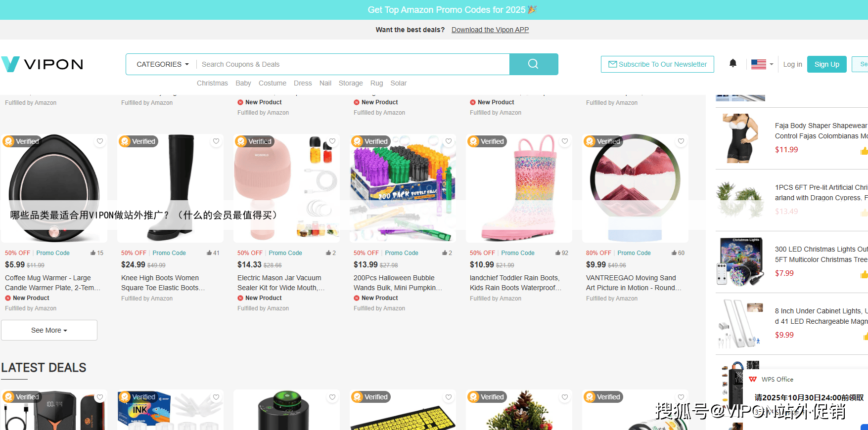Focus the Search Coupons & Deals field
868x430 pixels.
tap(353, 64)
